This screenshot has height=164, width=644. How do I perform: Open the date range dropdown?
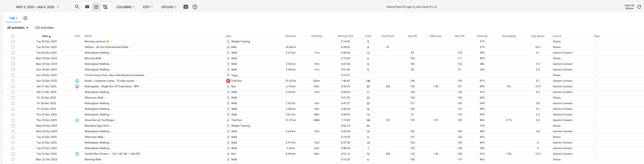click(37, 7)
